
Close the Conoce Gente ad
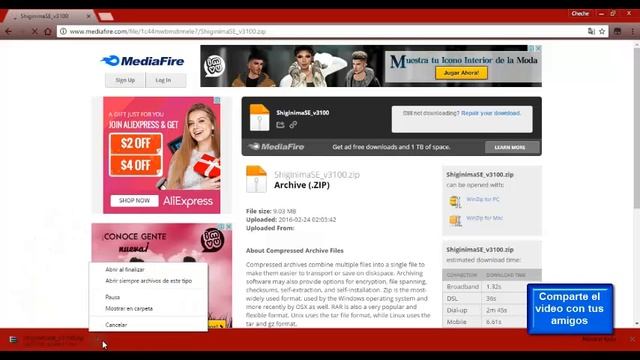click(x=229, y=226)
